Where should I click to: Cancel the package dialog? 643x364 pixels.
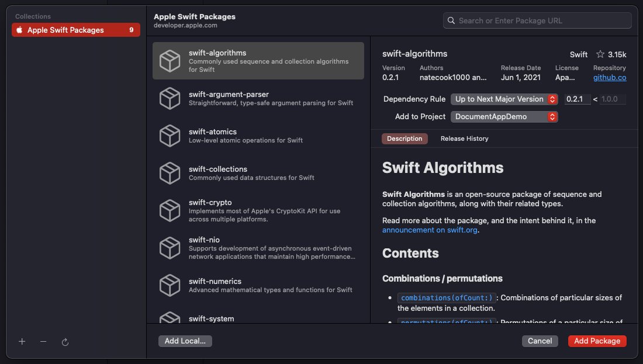pyautogui.click(x=540, y=341)
